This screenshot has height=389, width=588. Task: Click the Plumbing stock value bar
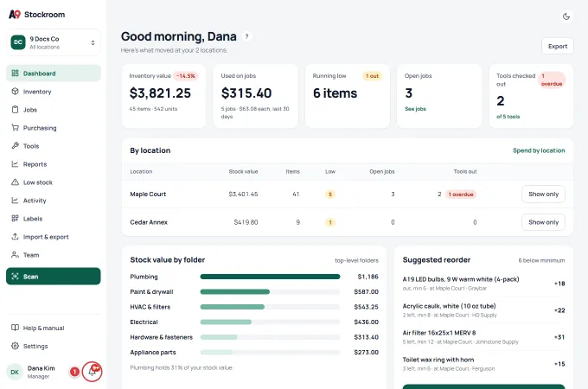click(x=270, y=277)
